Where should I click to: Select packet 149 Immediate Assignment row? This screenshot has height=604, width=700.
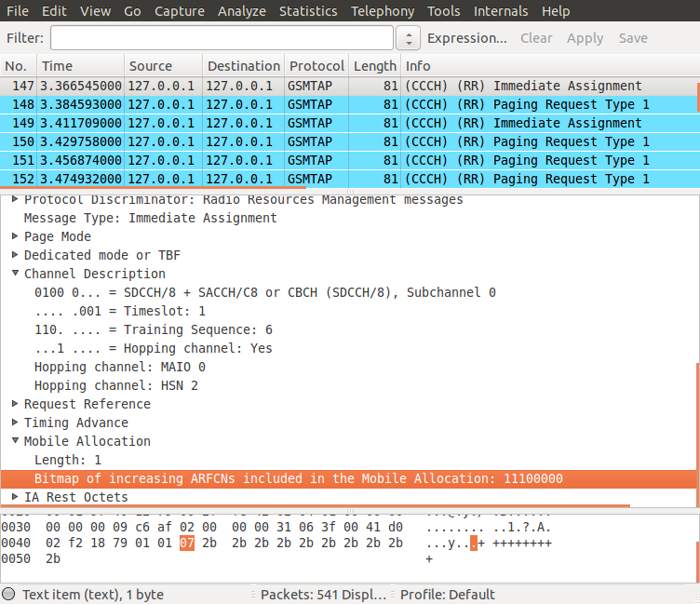click(348, 123)
